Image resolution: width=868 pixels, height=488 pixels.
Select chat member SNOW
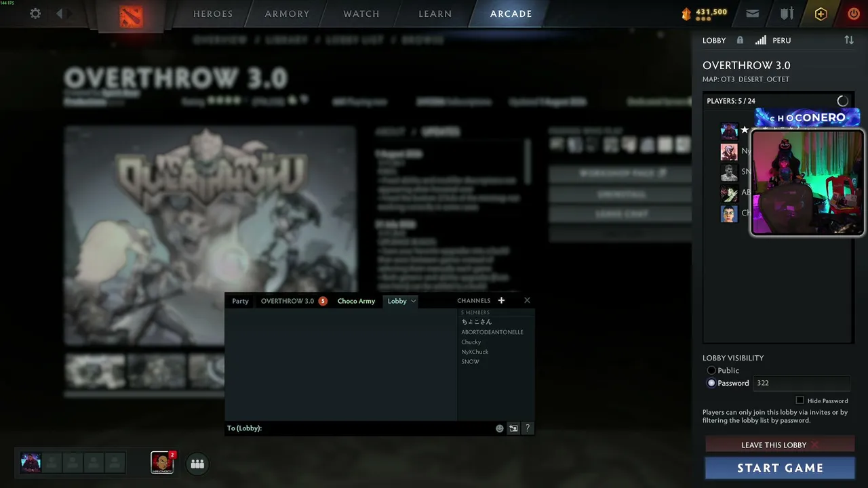(x=471, y=362)
